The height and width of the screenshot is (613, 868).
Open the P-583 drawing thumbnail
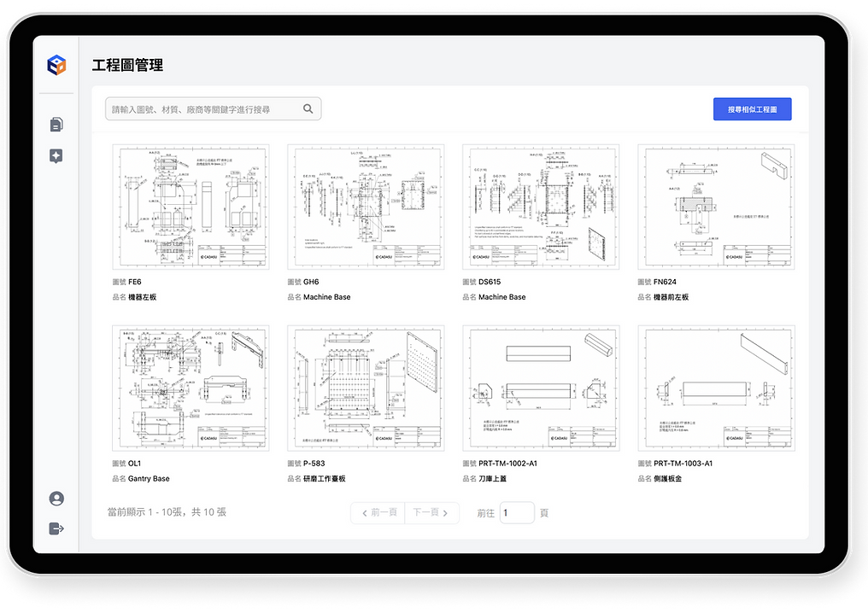(366, 388)
